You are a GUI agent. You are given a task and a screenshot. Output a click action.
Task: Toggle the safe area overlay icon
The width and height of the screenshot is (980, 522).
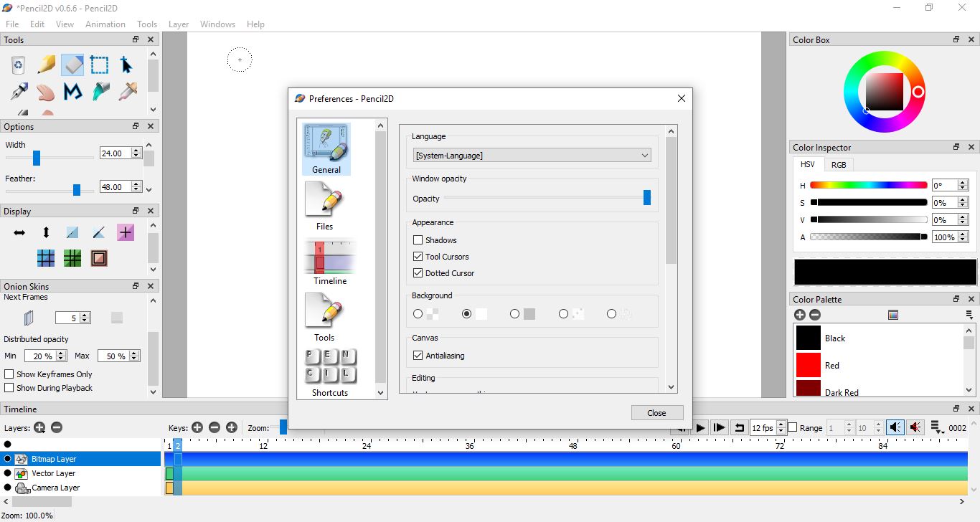coord(99,258)
